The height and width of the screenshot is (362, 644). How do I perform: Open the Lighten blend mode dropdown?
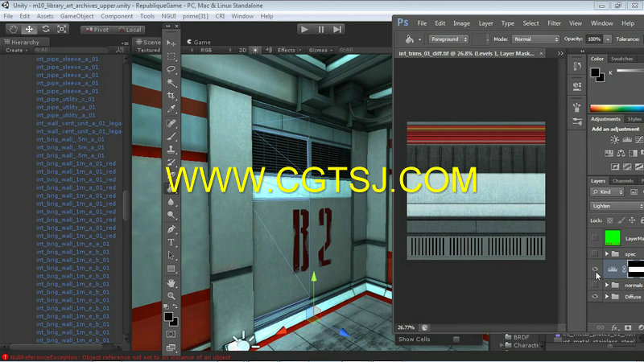[x=617, y=206]
